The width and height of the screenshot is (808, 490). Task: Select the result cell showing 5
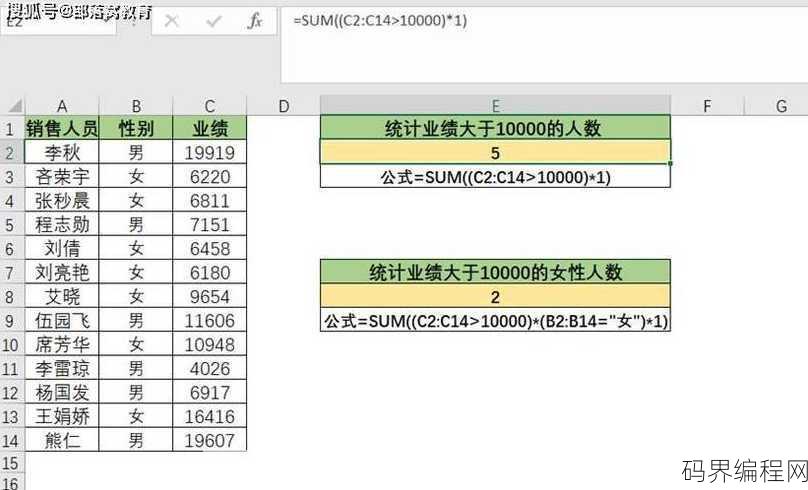tap(495, 153)
